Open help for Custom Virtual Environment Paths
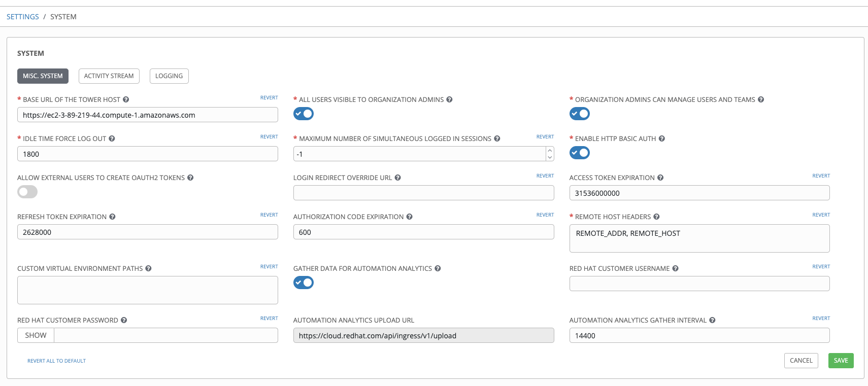Screen dimensions: 868x386 pos(148,269)
